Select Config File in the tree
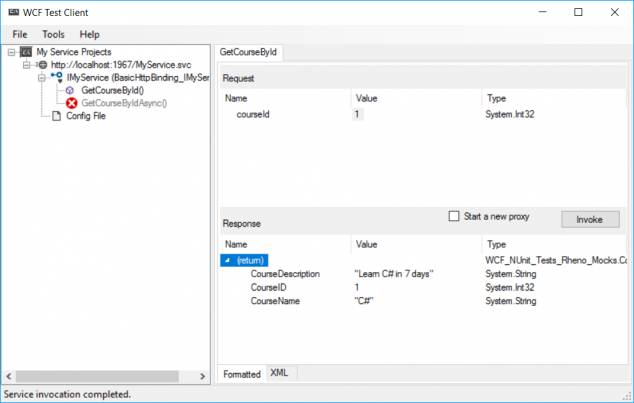This screenshot has height=403, width=634. coord(86,116)
